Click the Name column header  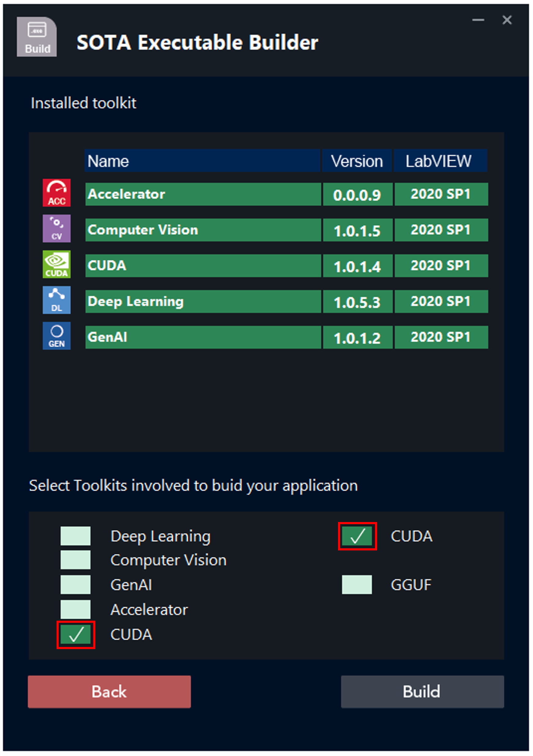(202, 161)
